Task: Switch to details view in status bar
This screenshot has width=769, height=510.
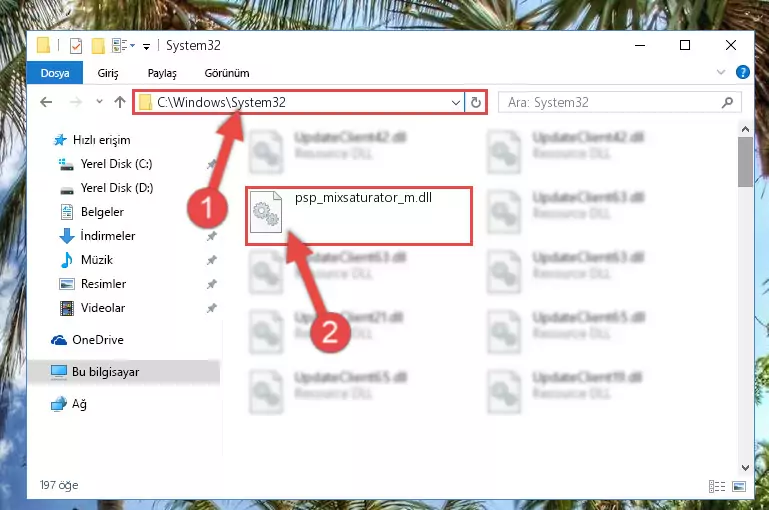Action: pyautogui.click(x=717, y=486)
